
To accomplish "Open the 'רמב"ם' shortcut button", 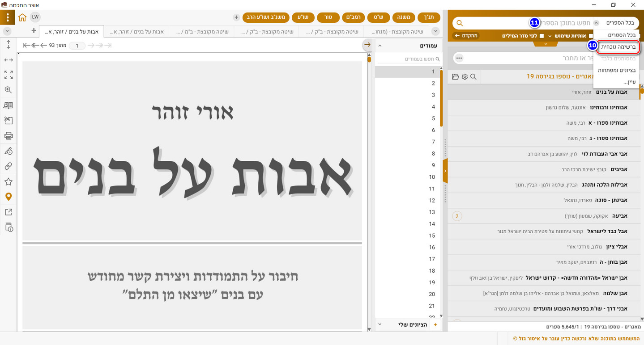I will [354, 17].
